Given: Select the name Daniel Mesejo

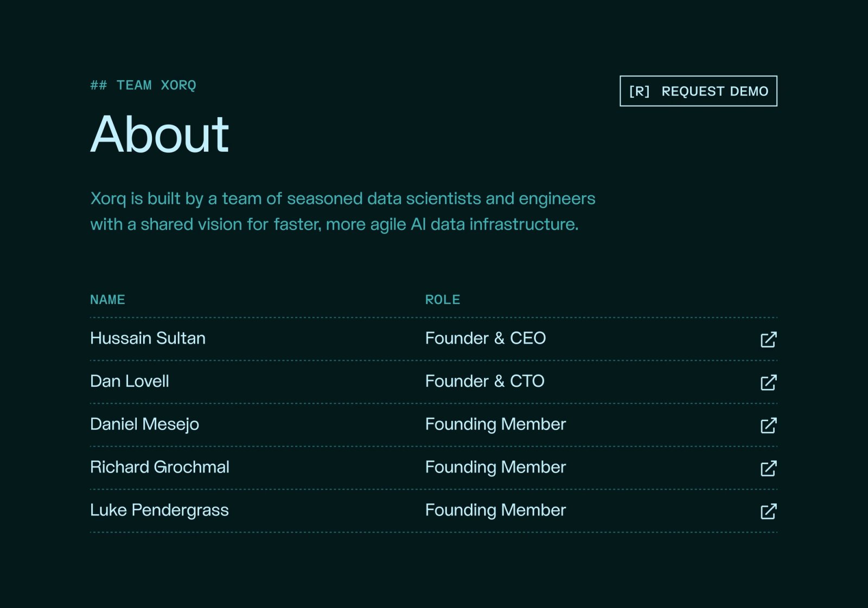Looking at the screenshot, I should point(144,424).
